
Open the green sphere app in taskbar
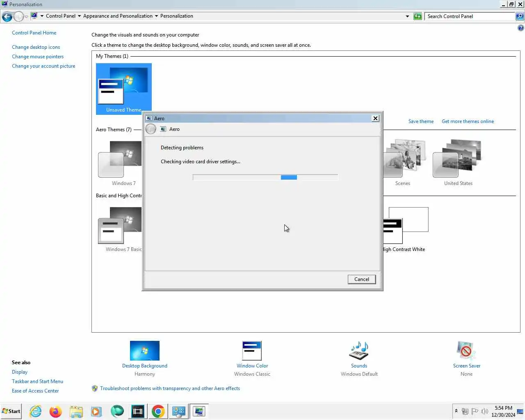point(117,411)
